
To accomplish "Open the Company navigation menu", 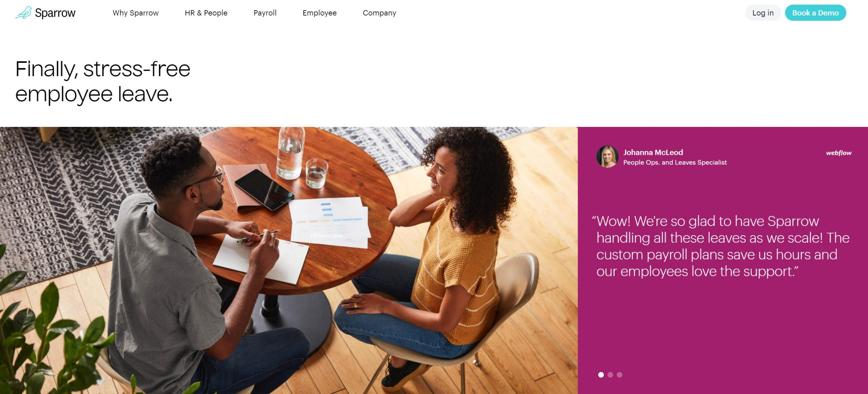I will tap(379, 13).
